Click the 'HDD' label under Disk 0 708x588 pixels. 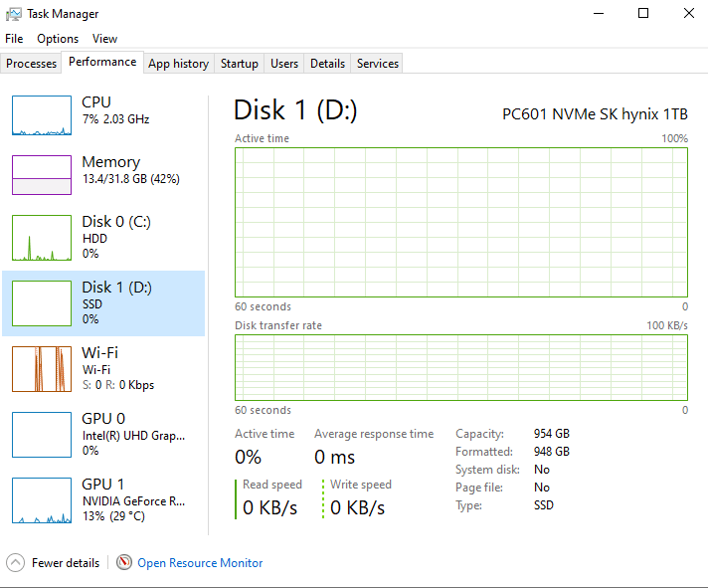coord(94,239)
